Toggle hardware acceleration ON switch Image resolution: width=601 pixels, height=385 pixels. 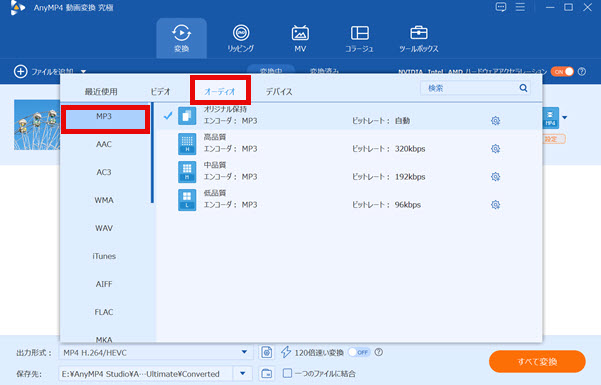[x=562, y=72]
